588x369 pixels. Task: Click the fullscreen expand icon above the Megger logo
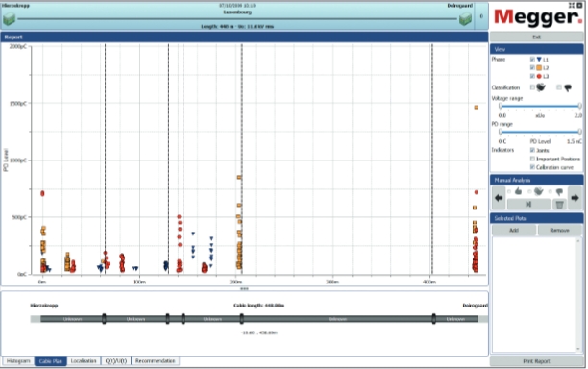(572, 5)
